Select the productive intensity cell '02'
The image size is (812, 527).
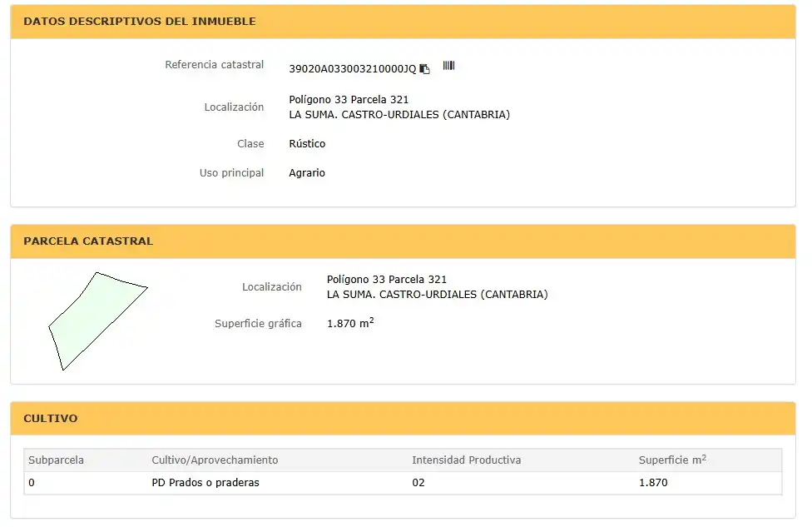point(418,482)
